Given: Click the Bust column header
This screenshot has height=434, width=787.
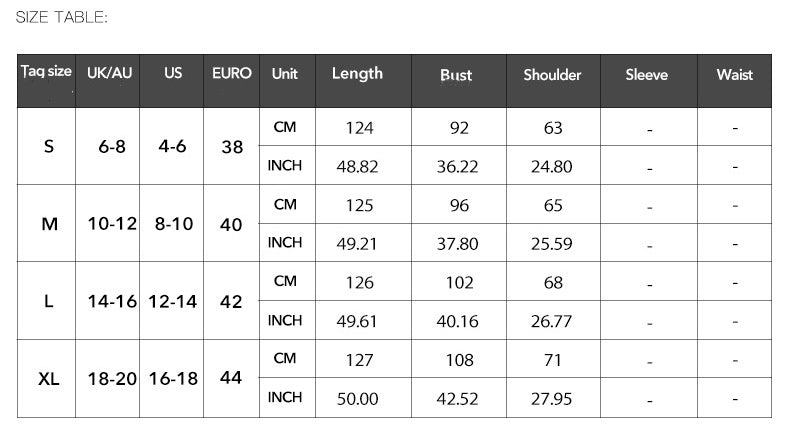Looking at the screenshot, I should (456, 75).
